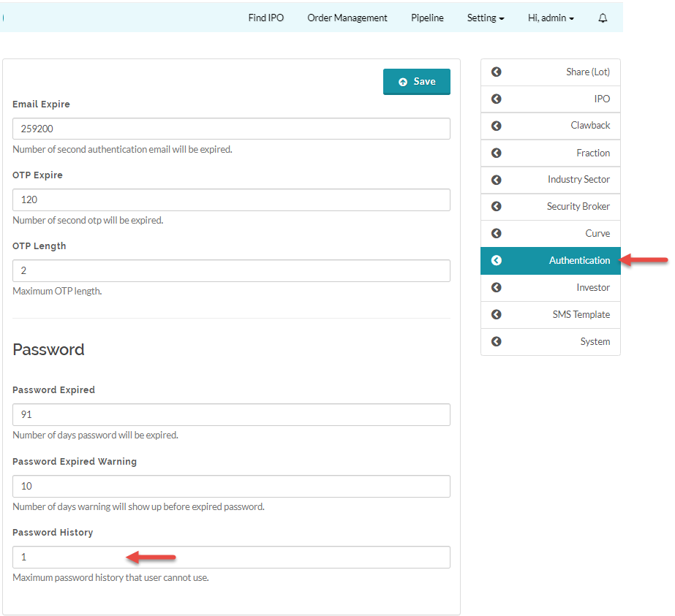This screenshot has height=616, width=675.
Task: Click the OTP Expire label
Action: [x=37, y=175]
